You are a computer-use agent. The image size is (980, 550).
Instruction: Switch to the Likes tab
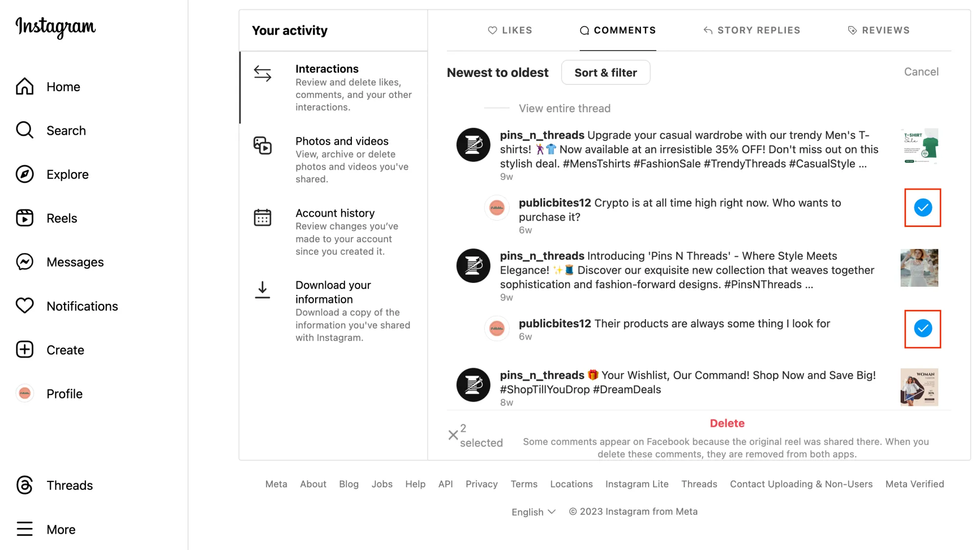coord(510,30)
